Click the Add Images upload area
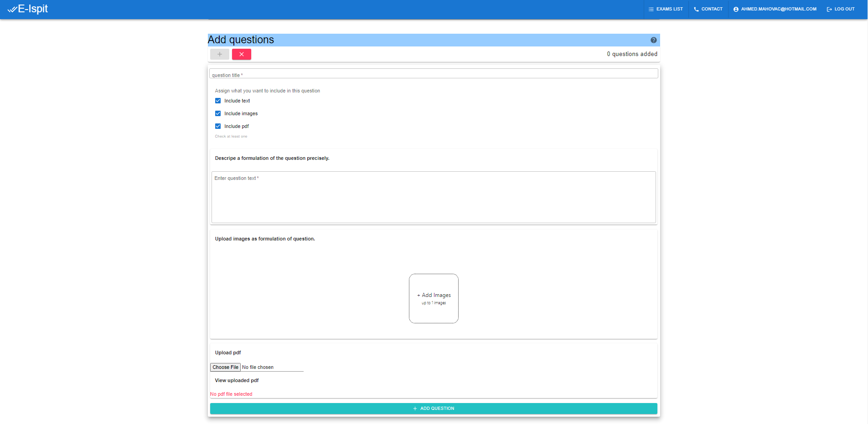This screenshot has height=424, width=868. click(434, 298)
